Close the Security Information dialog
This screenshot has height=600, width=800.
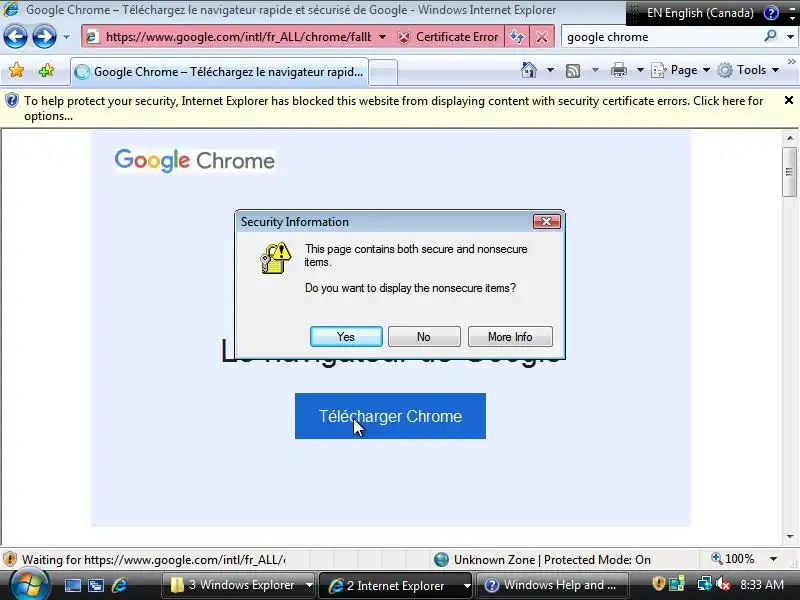546,221
